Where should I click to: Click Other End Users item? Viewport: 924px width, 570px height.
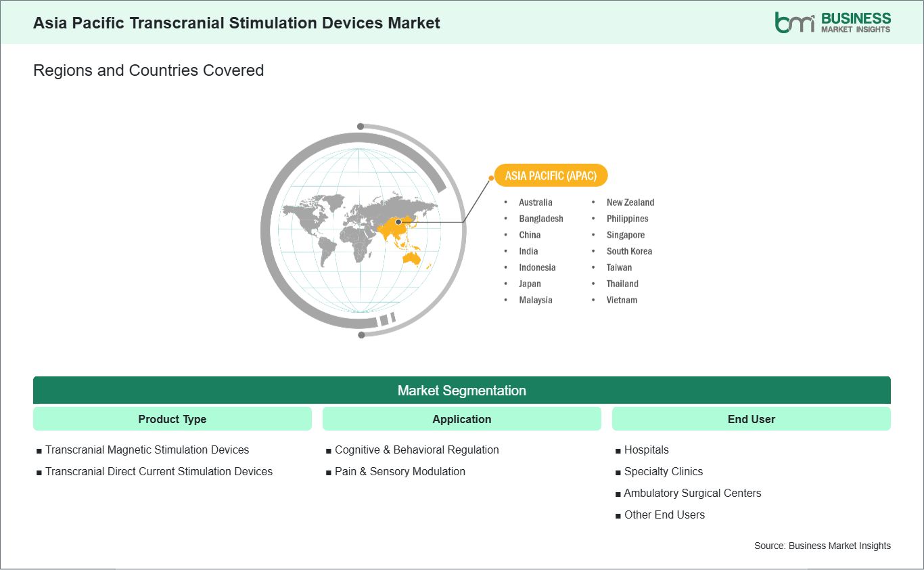click(x=664, y=515)
